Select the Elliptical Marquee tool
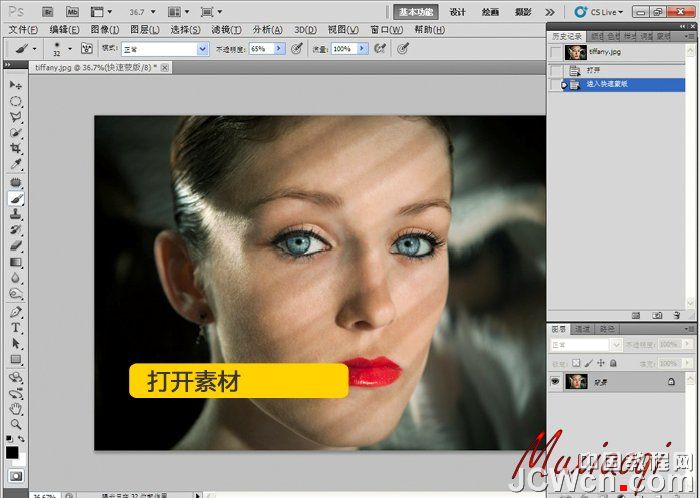This screenshot has width=700, height=498. 16,101
